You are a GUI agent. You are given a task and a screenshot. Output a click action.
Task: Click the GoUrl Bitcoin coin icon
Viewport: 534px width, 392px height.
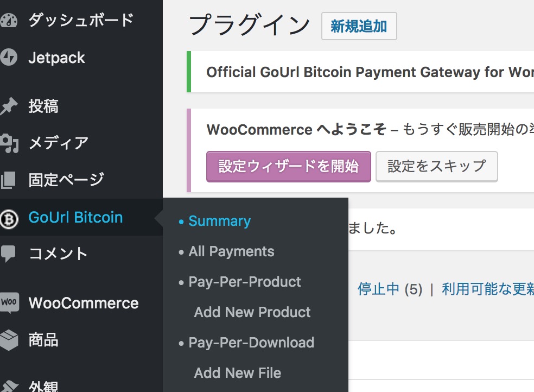click(x=9, y=219)
